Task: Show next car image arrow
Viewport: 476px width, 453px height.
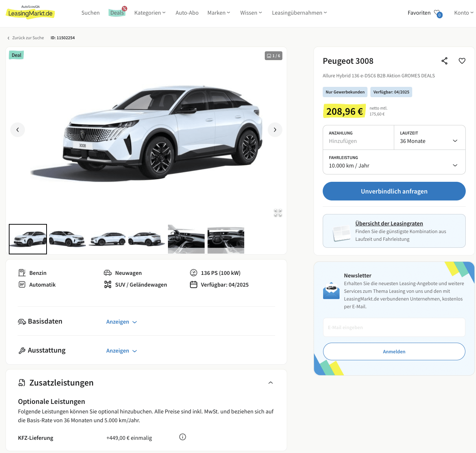Action: (275, 130)
